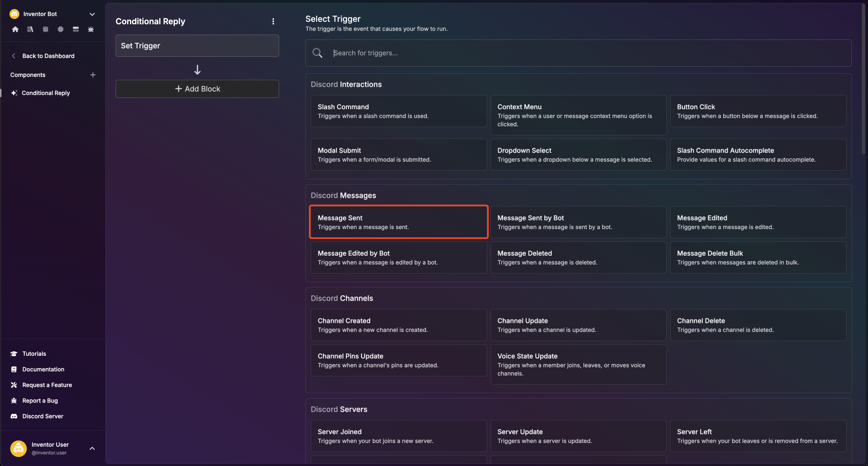868x466 pixels.
Task: Select the Slash Command trigger
Action: click(399, 111)
